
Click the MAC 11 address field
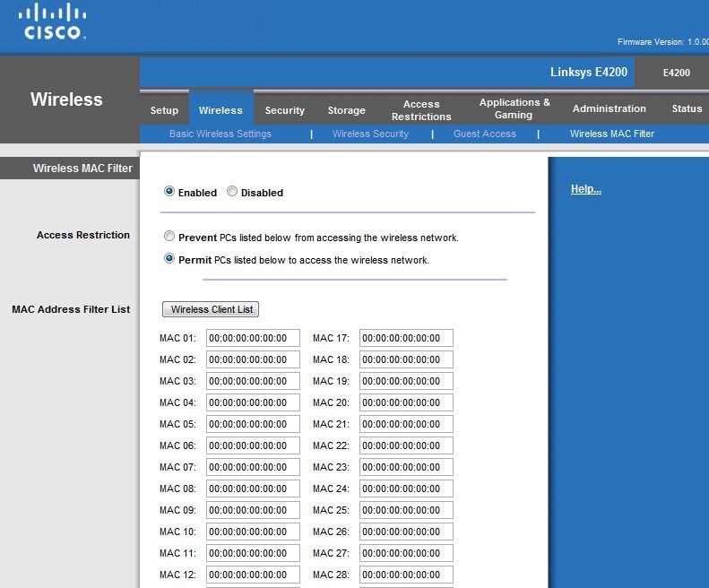click(253, 553)
